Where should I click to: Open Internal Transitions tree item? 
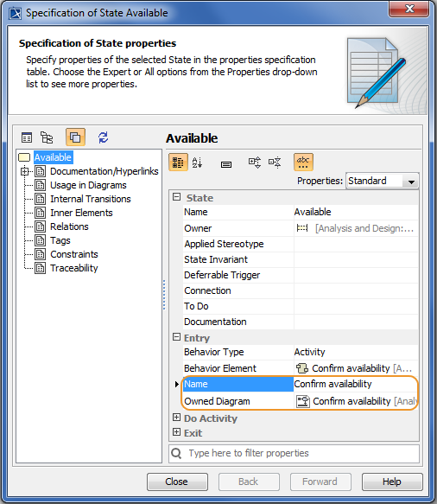[x=90, y=199]
